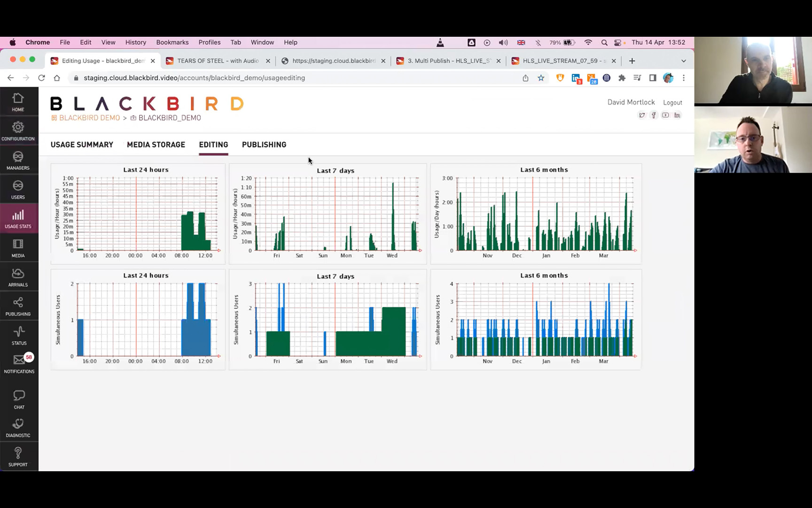Switch to the Usage Summary tab
Image resolution: width=812 pixels, height=508 pixels.
tap(82, 145)
